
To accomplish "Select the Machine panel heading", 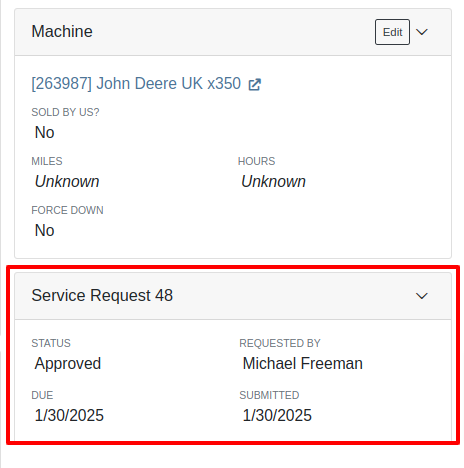I will pos(62,32).
